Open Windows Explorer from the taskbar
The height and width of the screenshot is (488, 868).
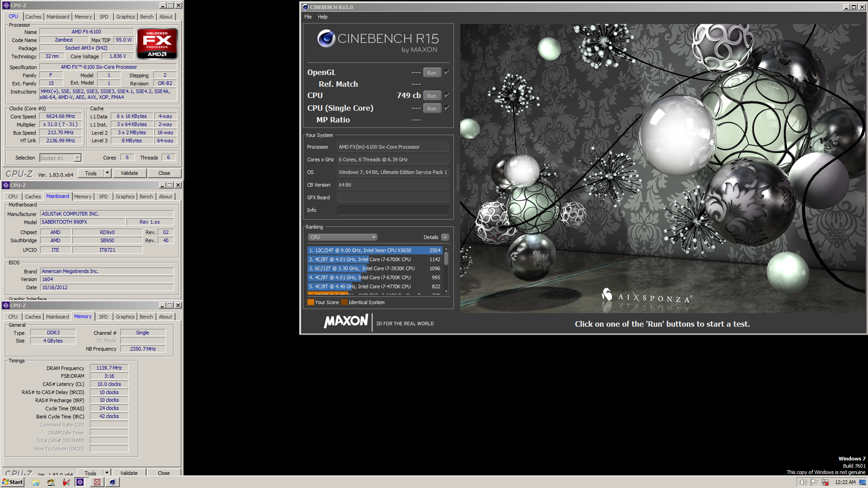pyautogui.click(x=36, y=482)
